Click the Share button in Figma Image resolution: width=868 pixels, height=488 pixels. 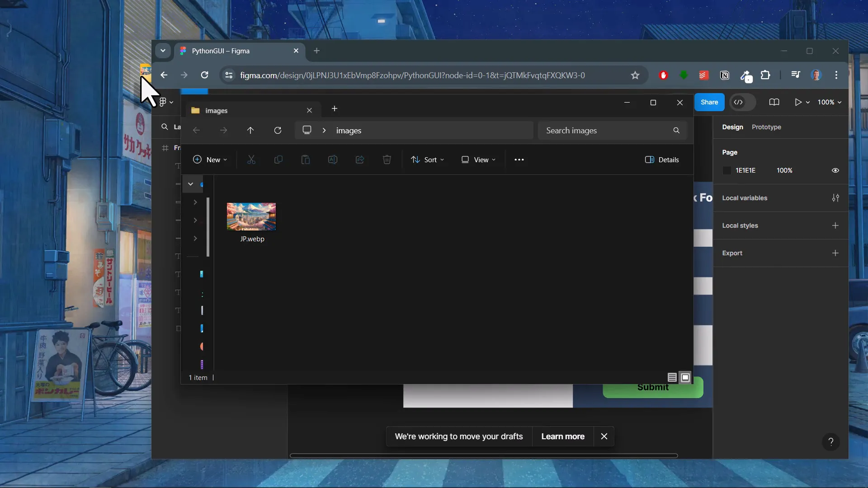[x=709, y=102]
